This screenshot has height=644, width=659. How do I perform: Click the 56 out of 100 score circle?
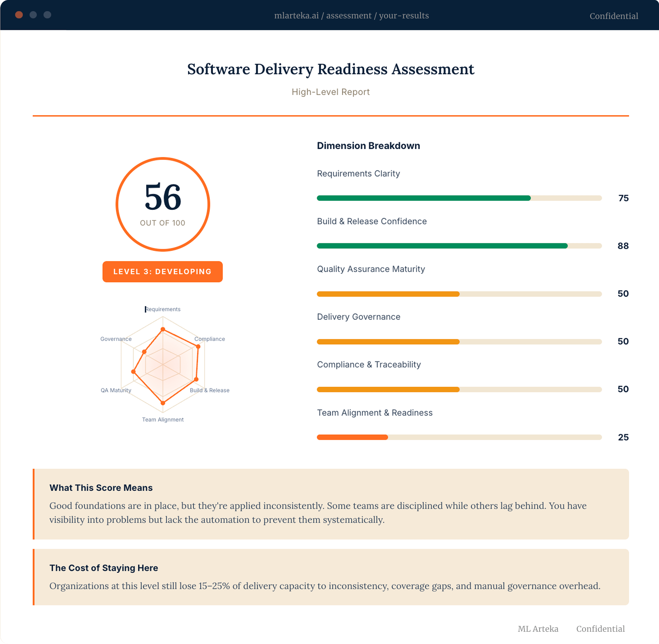163,204
